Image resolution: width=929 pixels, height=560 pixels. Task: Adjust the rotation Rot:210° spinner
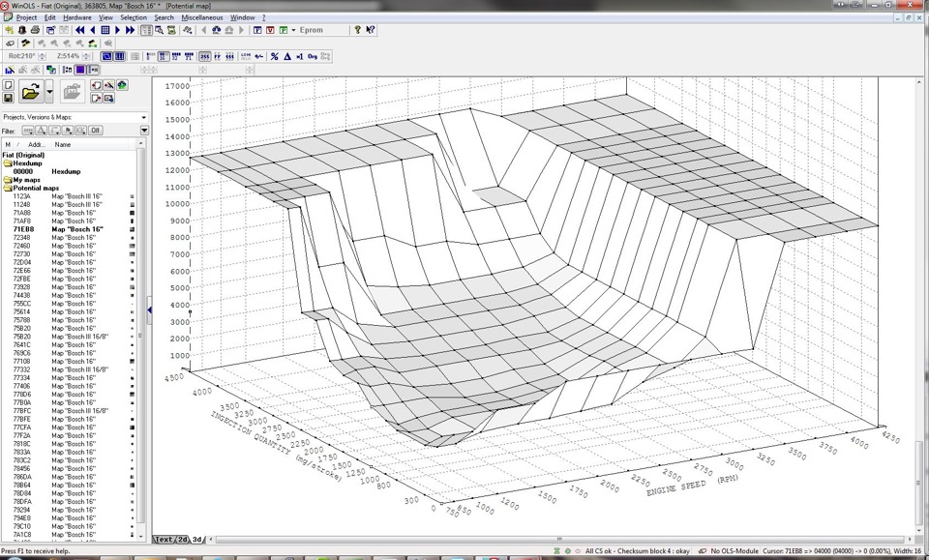(x=43, y=56)
